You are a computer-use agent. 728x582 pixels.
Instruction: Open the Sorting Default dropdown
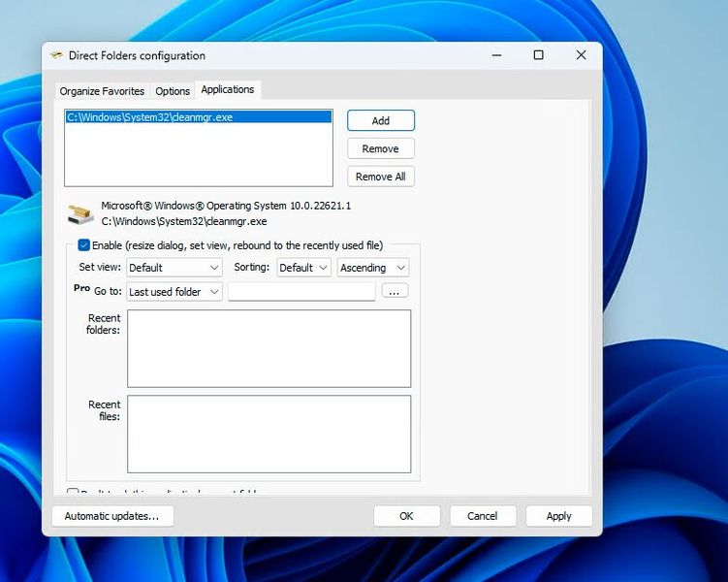(303, 268)
